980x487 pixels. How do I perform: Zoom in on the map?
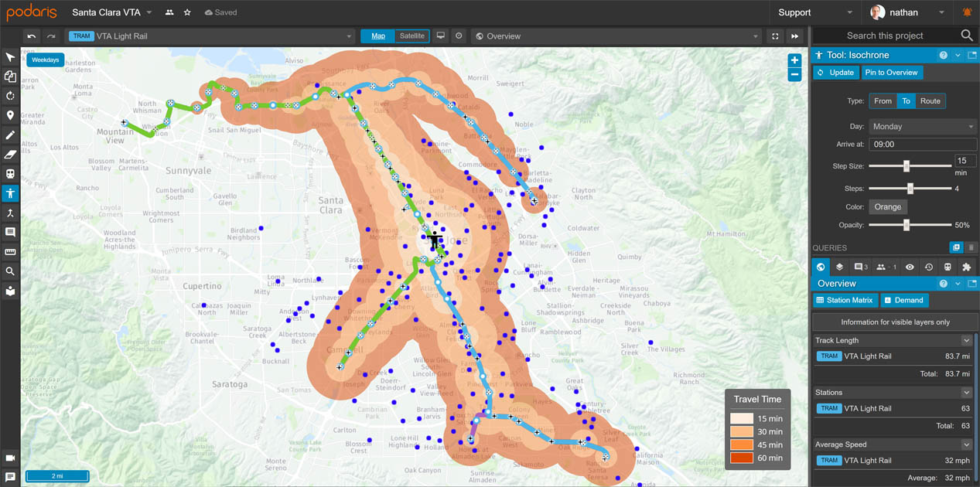[794, 60]
